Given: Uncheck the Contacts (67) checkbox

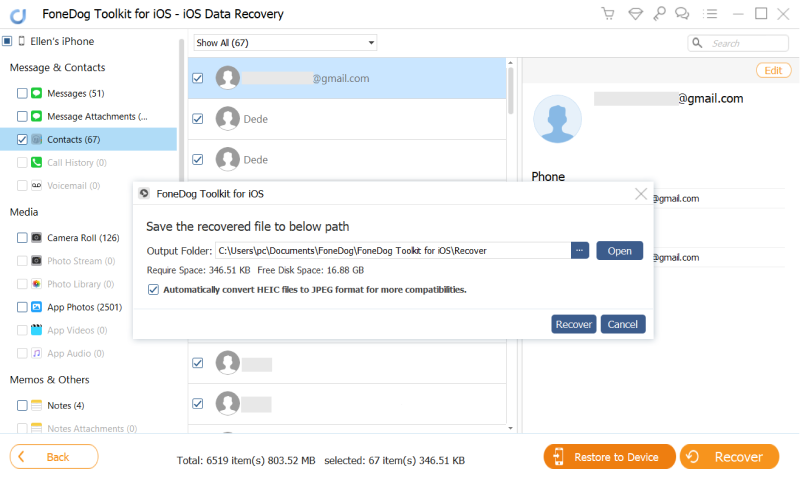Looking at the screenshot, I should click(x=22, y=139).
